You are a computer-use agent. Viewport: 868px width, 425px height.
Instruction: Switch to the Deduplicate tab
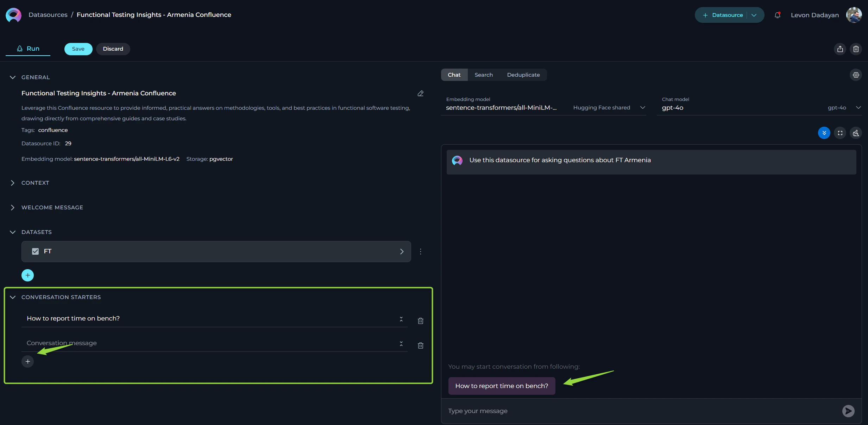pos(523,75)
